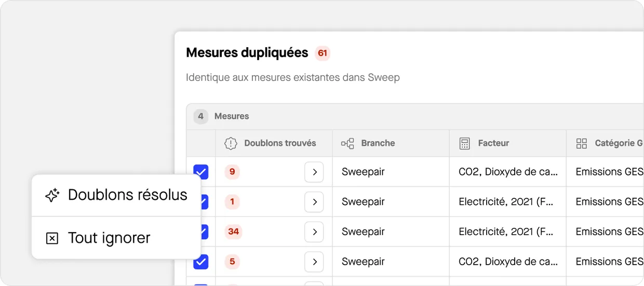Image resolution: width=644 pixels, height=286 pixels.
Task: Click the sparkle icon beside Doublons résolus
Action: 52,195
